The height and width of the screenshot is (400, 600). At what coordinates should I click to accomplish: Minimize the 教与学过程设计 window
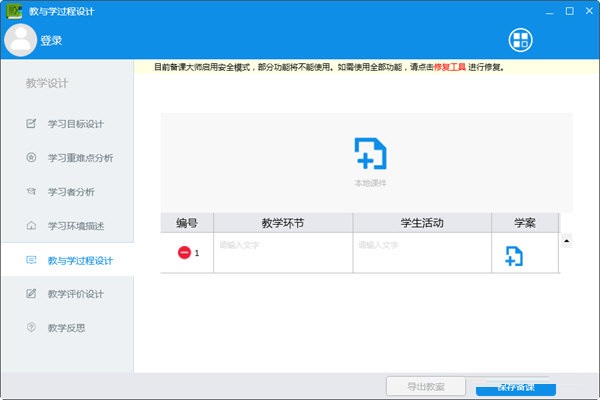(549, 11)
